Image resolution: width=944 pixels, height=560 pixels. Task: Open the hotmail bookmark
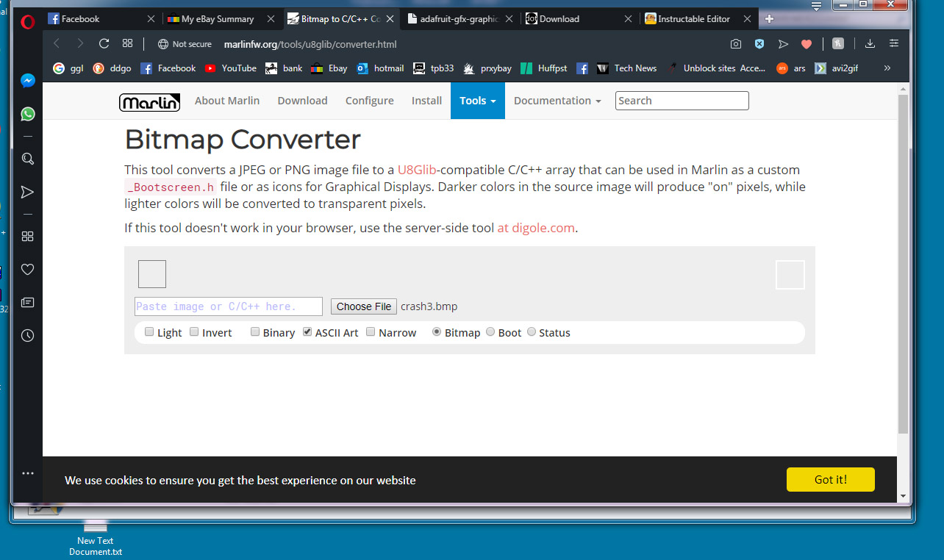380,68
